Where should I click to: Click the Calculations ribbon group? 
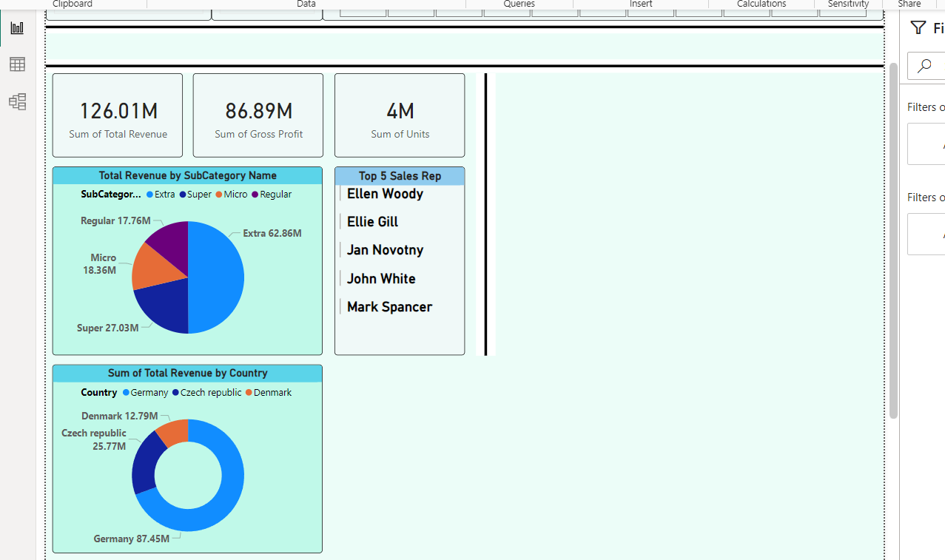761,4
